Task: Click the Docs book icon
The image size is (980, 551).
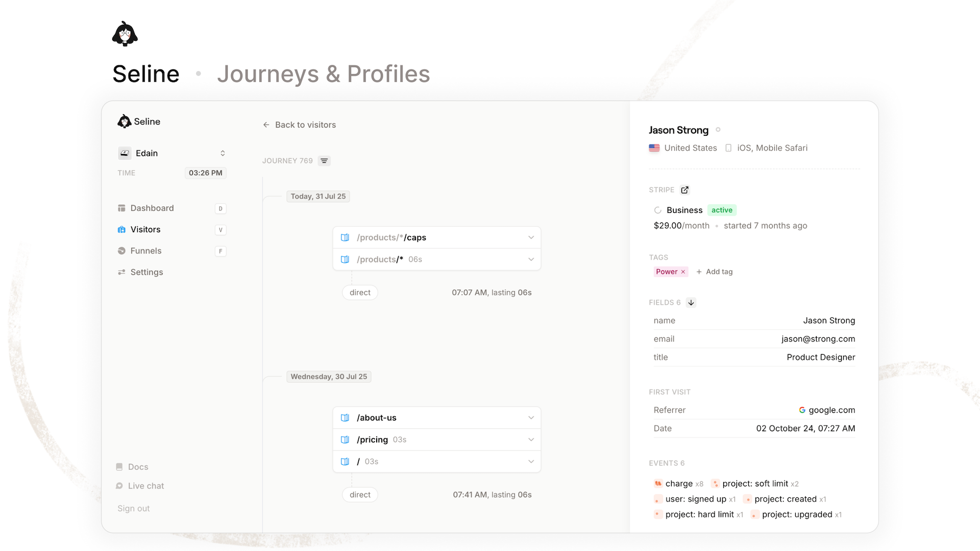Action: click(x=119, y=467)
